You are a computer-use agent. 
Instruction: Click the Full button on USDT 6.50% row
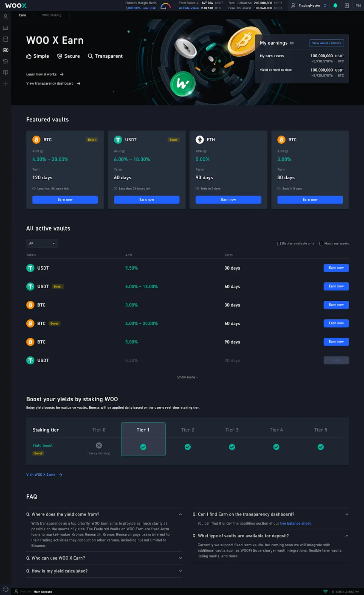(336, 360)
